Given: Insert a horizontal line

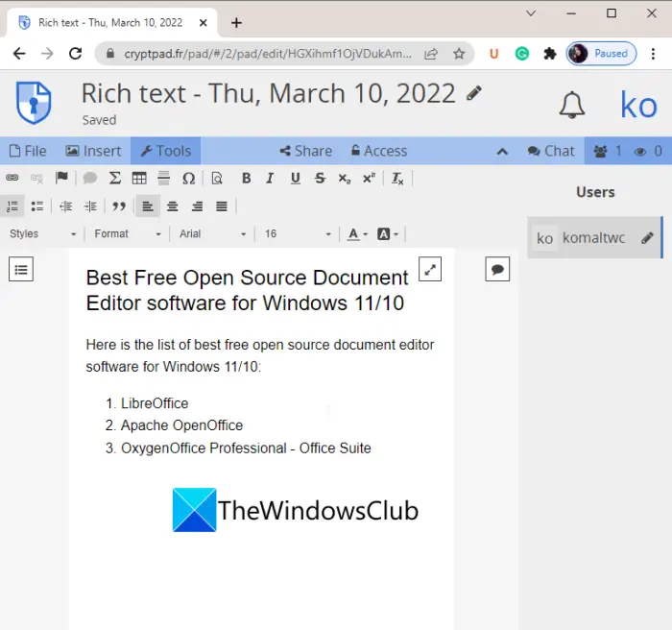Looking at the screenshot, I should tap(164, 178).
